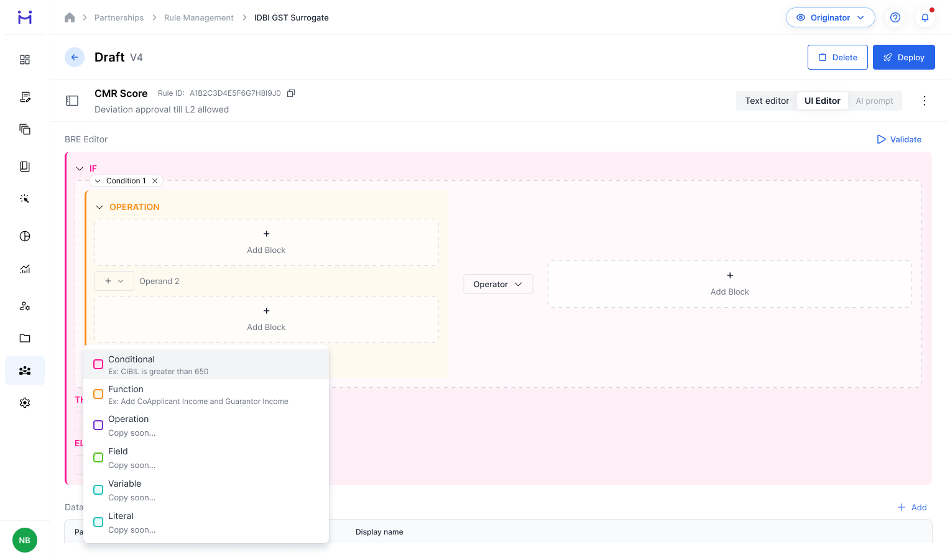Click the Validate link above the editor
Image resolution: width=950 pixels, height=560 pixels.
(899, 139)
